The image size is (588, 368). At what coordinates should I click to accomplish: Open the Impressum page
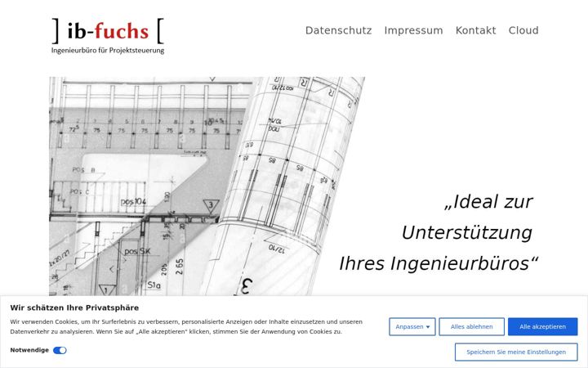tap(413, 30)
